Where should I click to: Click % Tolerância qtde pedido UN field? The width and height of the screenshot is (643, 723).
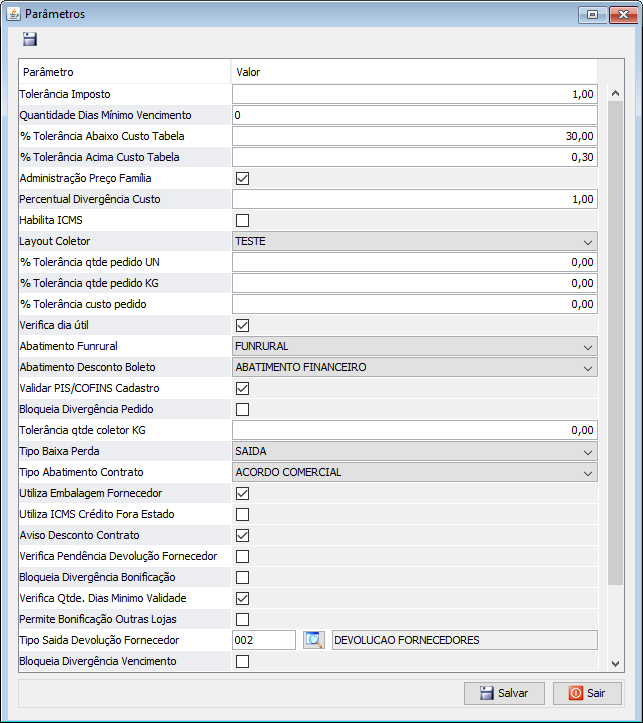click(415, 262)
